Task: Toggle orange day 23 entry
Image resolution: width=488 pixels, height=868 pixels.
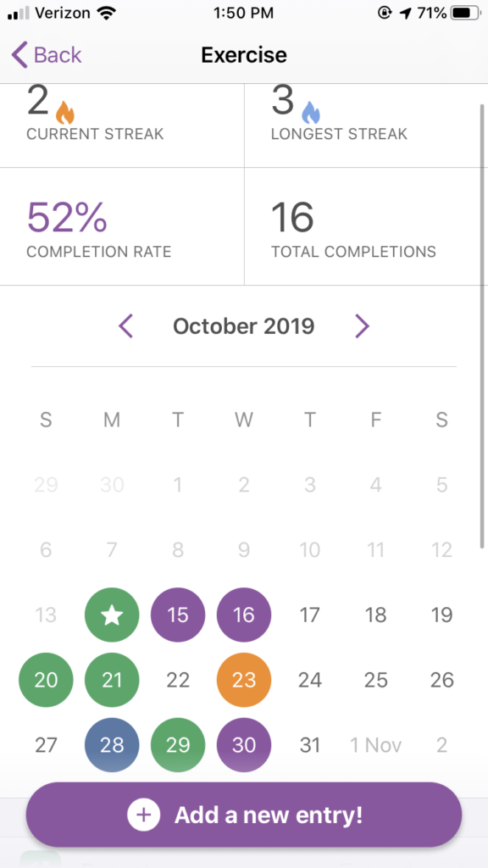Action: click(244, 680)
